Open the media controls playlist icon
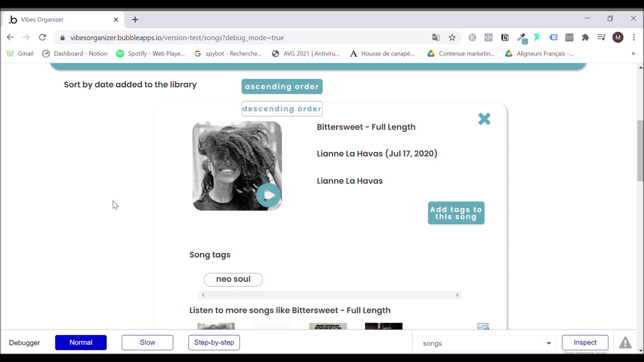The width and height of the screenshot is (644, 362). (601, 38)
